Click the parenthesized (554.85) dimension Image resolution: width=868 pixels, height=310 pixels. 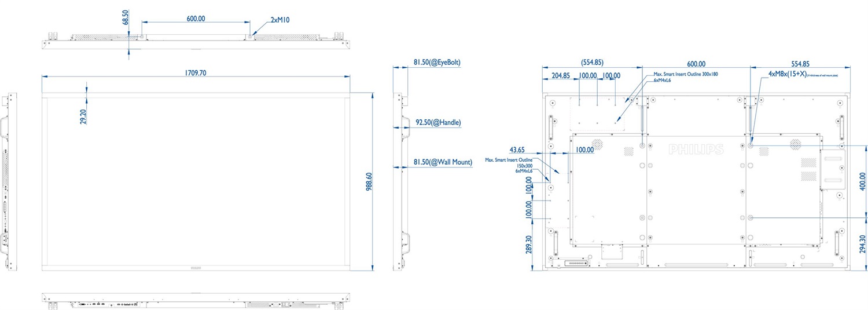(x=592, y=63)
